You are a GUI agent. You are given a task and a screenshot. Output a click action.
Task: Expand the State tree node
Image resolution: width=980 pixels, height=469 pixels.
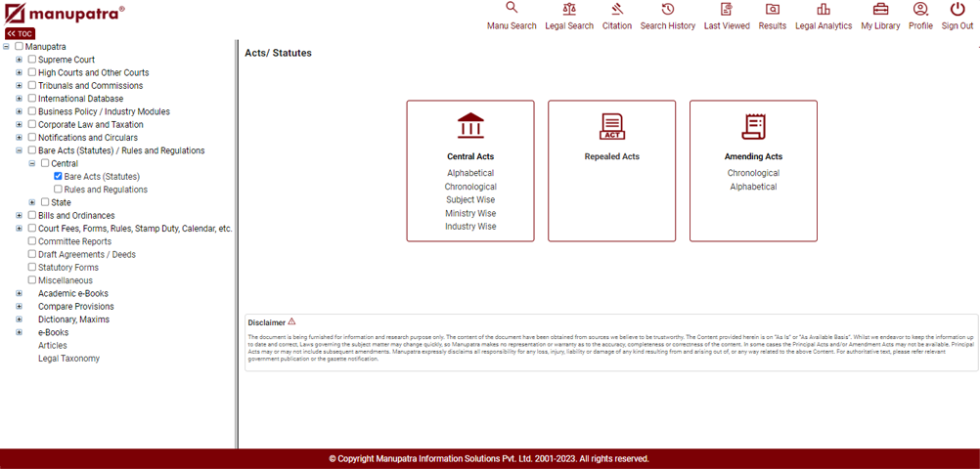pos(32,202)
